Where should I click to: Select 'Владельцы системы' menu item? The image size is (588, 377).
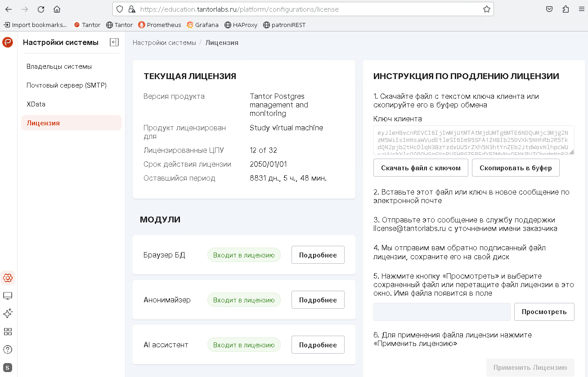tap(59, 67)
